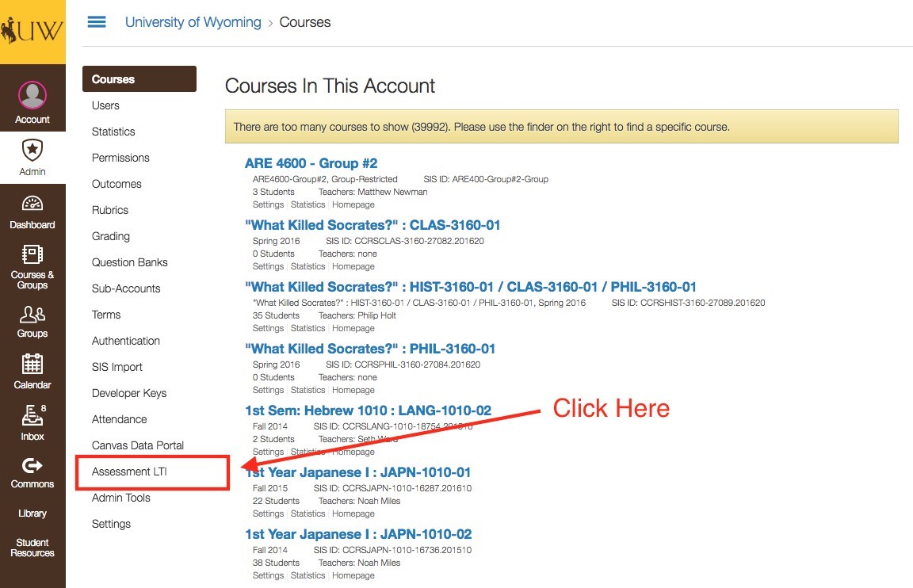Select the Courses tab in account menu

tap(139, 79)
